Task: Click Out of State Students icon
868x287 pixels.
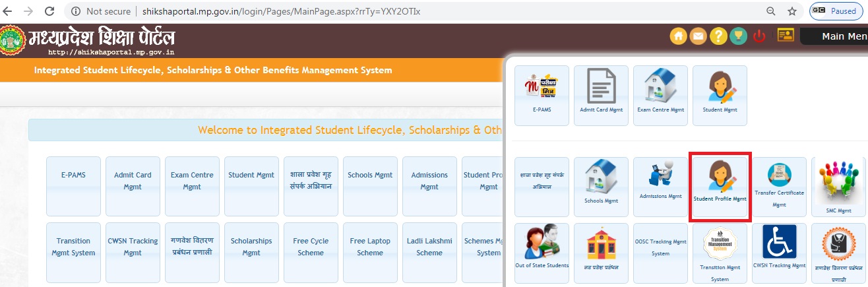Action: point(542,253)
